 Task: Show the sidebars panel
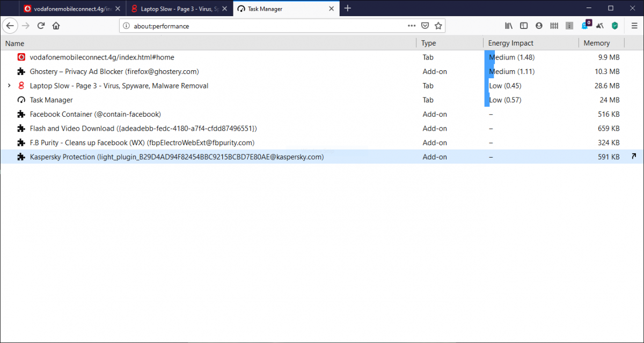coord(524,26)
